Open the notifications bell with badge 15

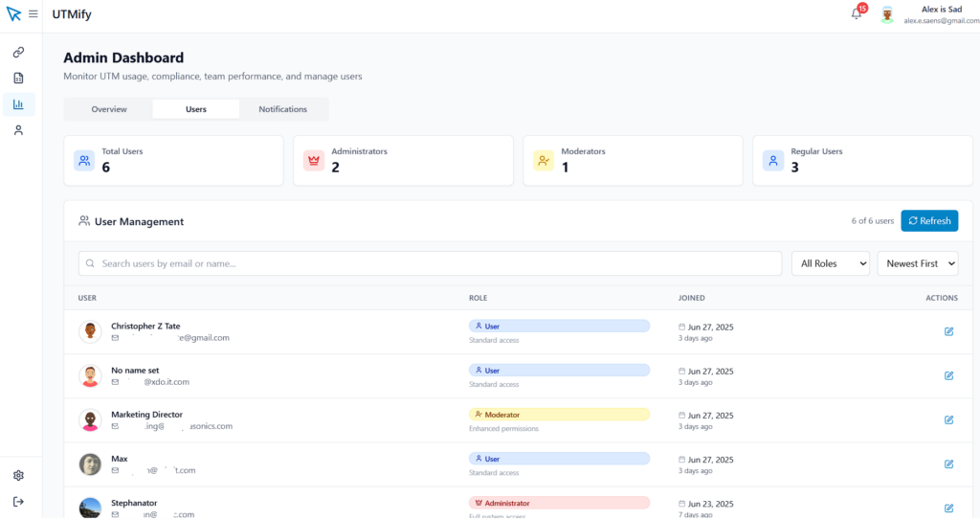857,13
